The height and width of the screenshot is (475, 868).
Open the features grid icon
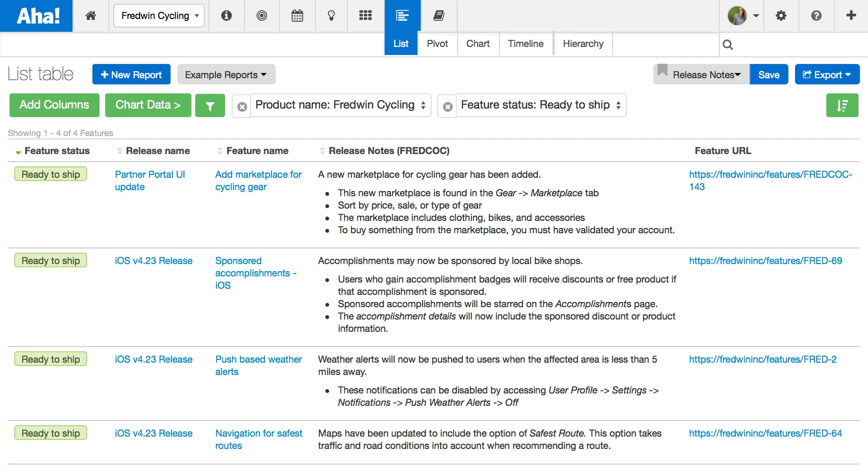click(365, 16)
